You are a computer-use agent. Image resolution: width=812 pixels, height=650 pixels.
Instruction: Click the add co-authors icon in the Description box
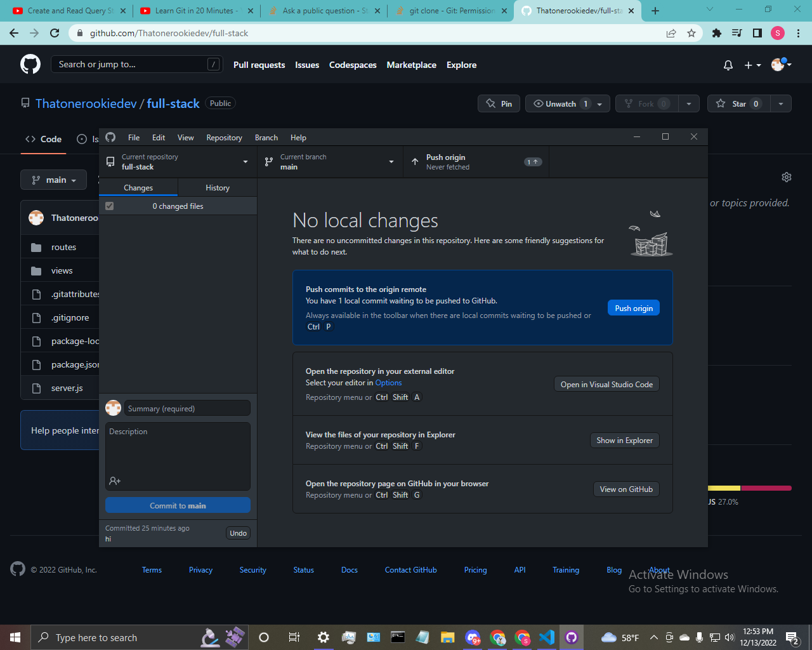[x=115, y=481]
